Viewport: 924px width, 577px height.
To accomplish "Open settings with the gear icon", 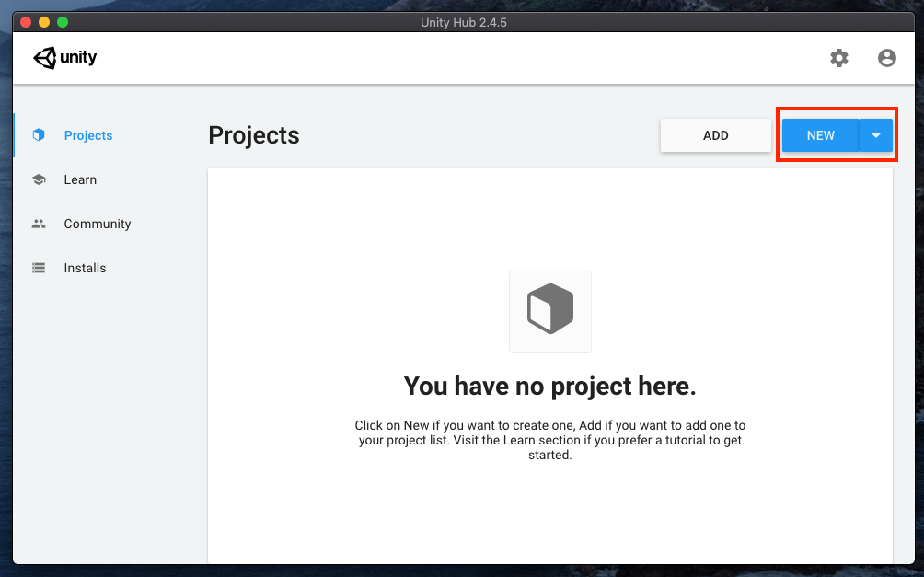I will pos(839,58).
